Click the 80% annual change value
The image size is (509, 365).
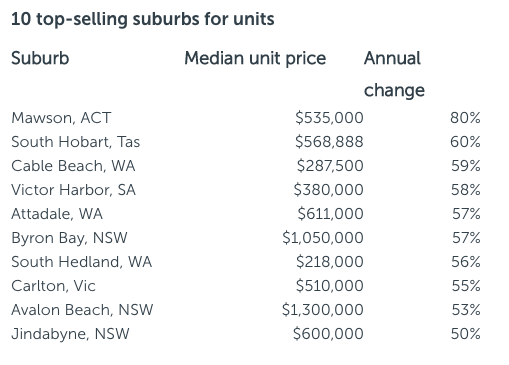click(465, 118)
